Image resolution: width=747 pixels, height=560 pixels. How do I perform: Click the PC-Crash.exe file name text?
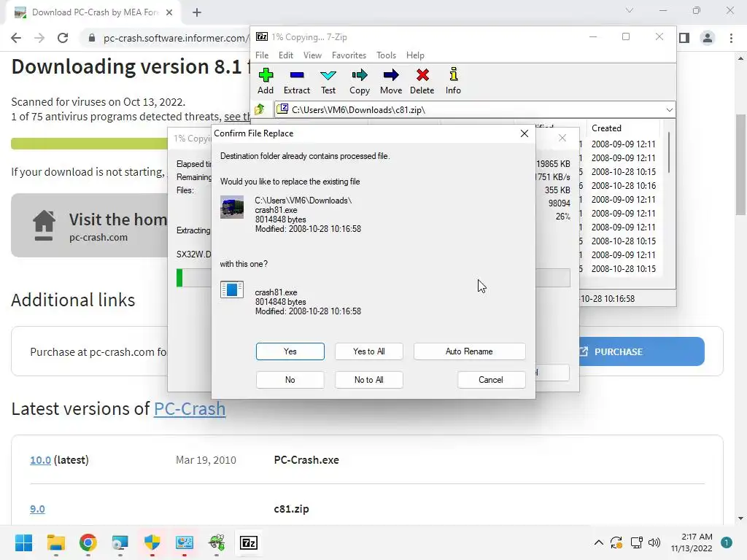coord(306,460)
